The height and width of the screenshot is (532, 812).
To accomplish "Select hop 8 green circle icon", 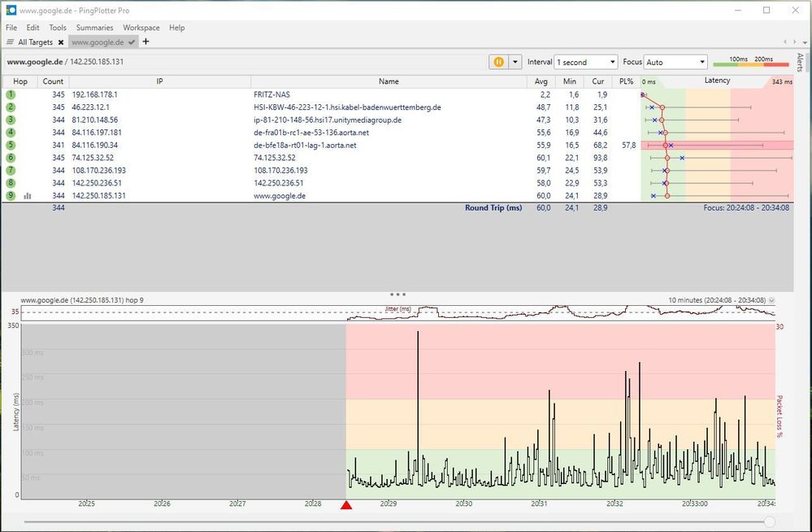I will click(11, 182).
